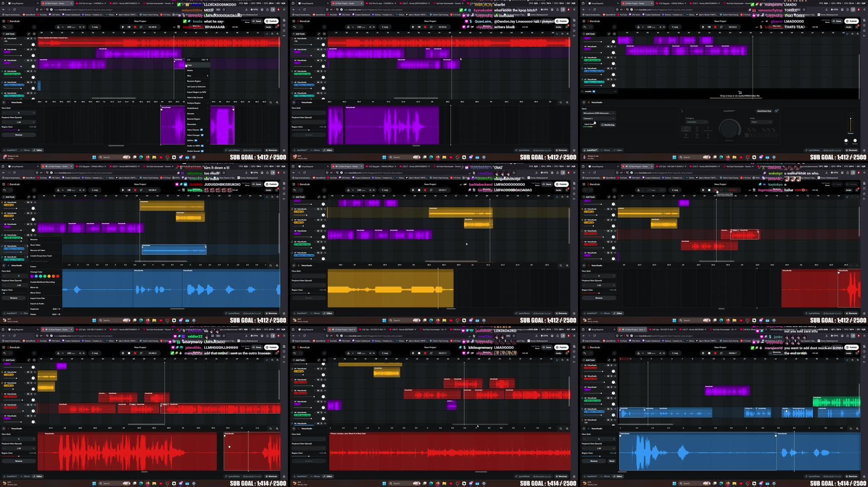Image resolution: width=868 pixels, height=487 pixels.
Task: Choose Enable Multitrack Recording in track menu
Action: 42,282
